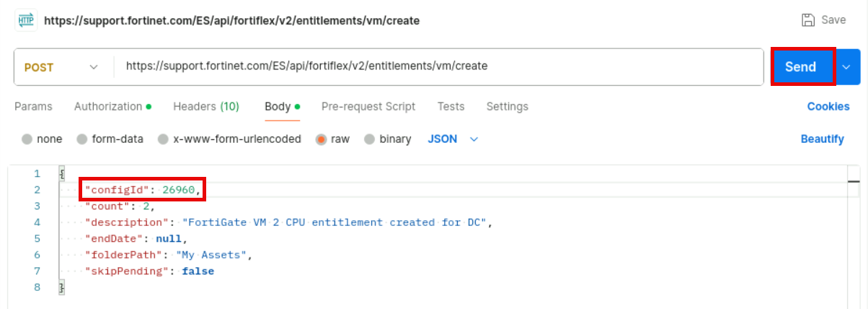Click the "endDate" key in the body
Image resolution: width=868 pixels, height=309 pixels.
point(113,239)
